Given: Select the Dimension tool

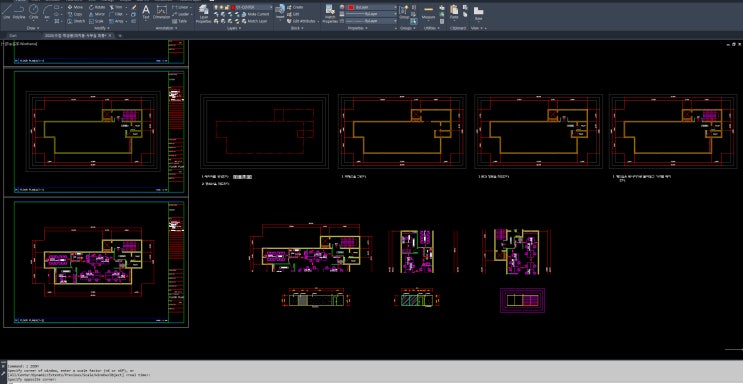Looking at the screenshot, I should pyautogui.click(x=162, y=12).
